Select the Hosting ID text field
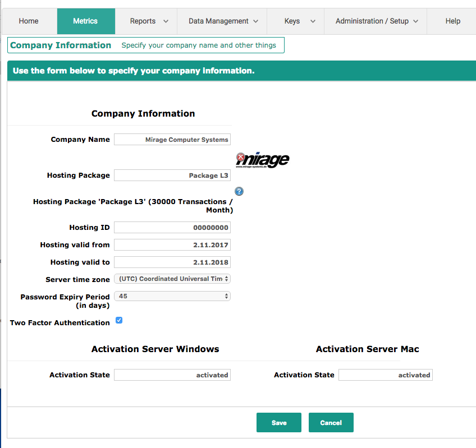This screenshot has height=448, width=476. pyautogui.click(x=172, y=228)
